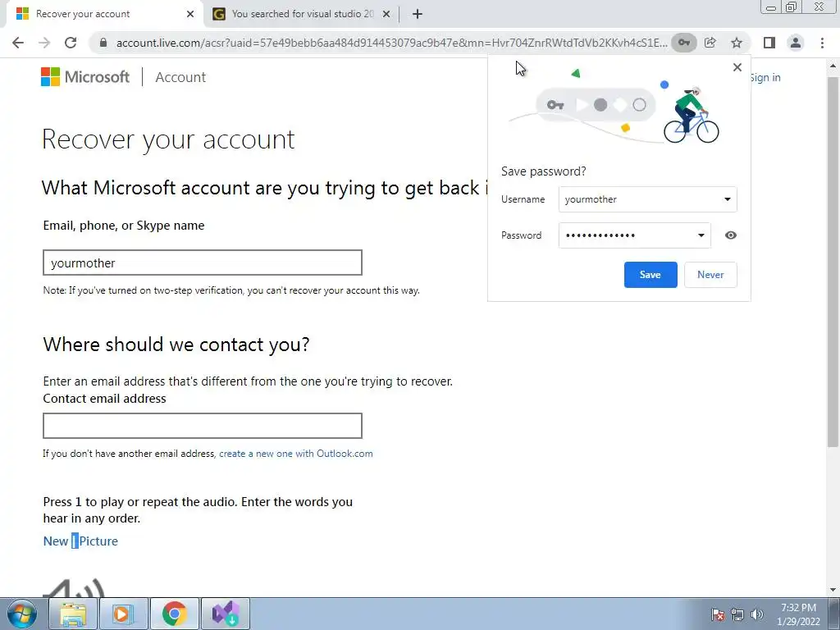
Task: Open the Windows Start button
Action: click(x=22, y=614)
